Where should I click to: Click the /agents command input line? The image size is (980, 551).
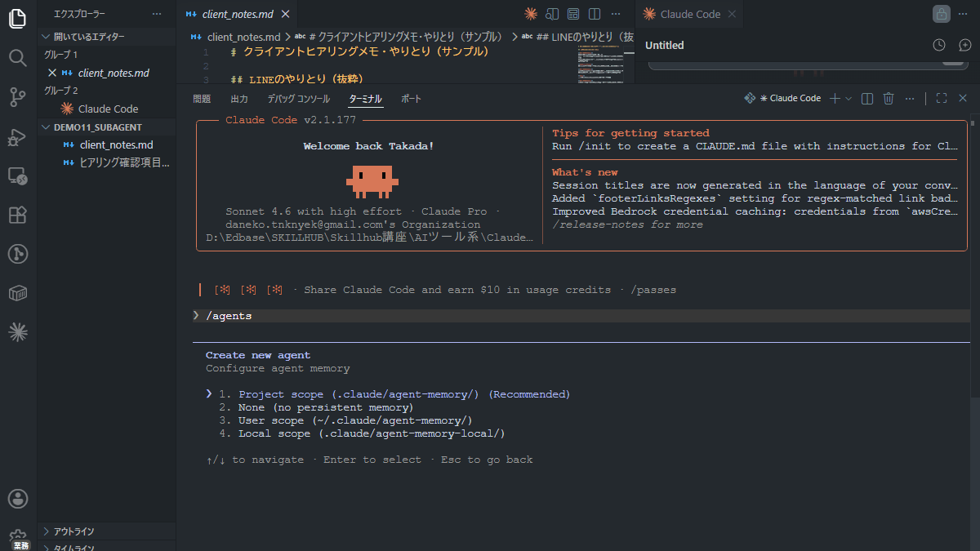[581, 316]
